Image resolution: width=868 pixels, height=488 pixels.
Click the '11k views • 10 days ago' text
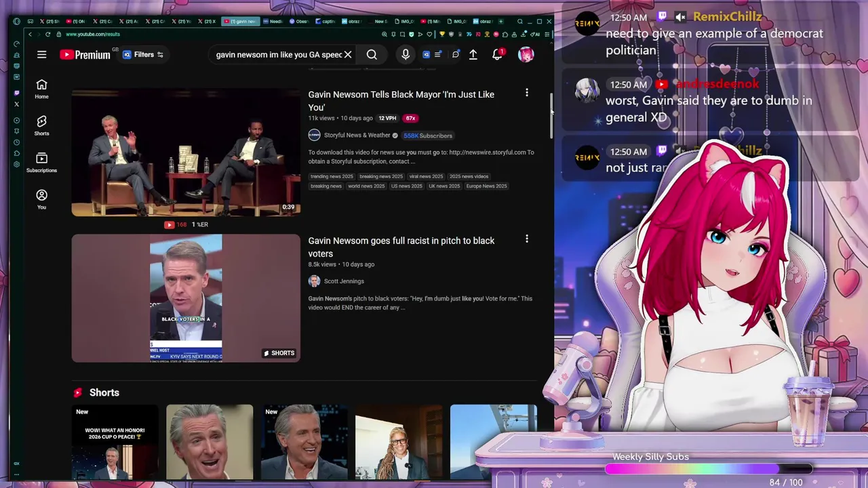(340, 119)
